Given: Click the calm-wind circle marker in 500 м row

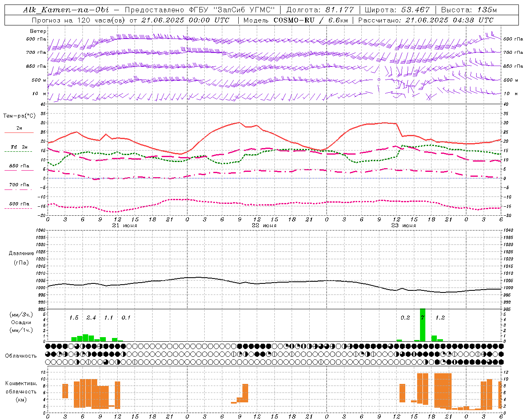Looking at the screenshot, I should pyautogui.click(x=379, y=80).
